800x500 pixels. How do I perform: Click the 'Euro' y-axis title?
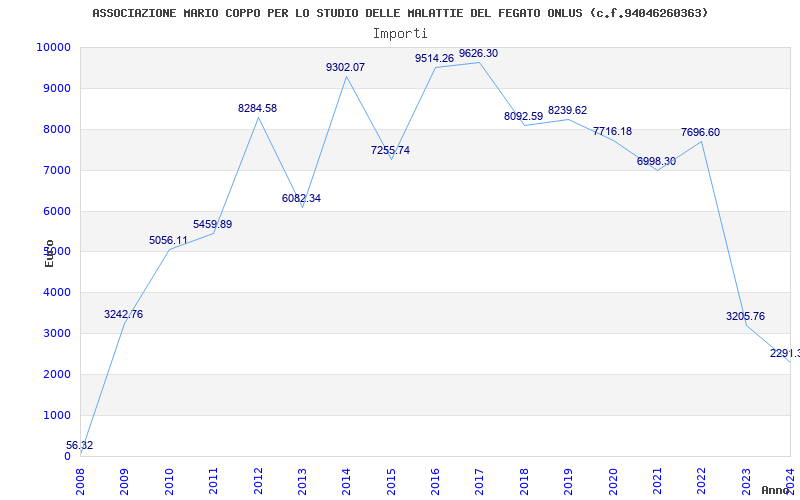click(49, 253)
